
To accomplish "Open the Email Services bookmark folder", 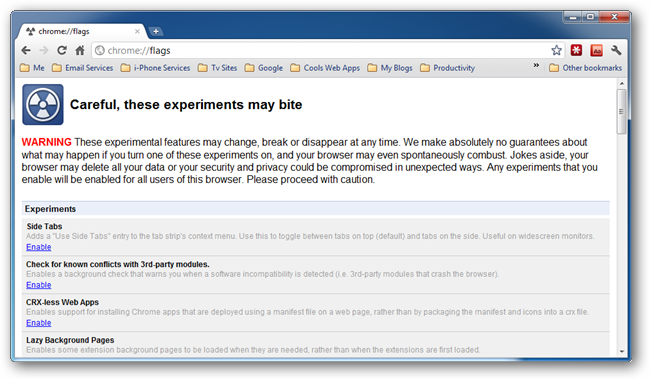I will point(82,68).
